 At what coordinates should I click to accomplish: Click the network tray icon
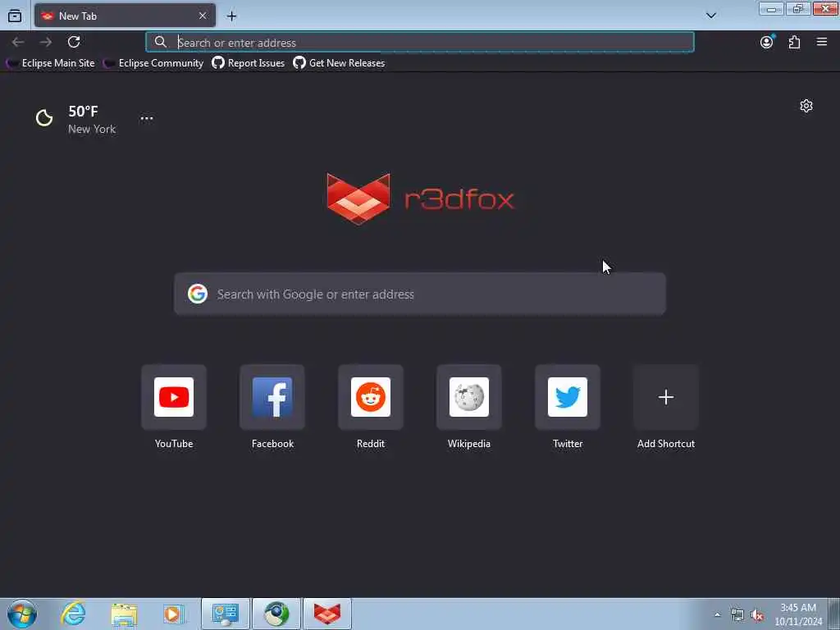pyautogui.click(x=737, y=615)
